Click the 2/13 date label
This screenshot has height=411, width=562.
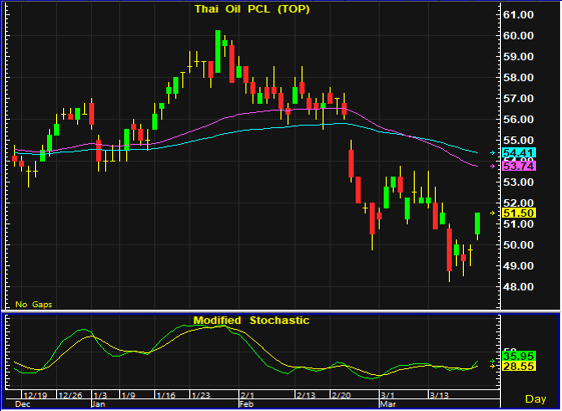pyautogui.click(x=306, y=395)
